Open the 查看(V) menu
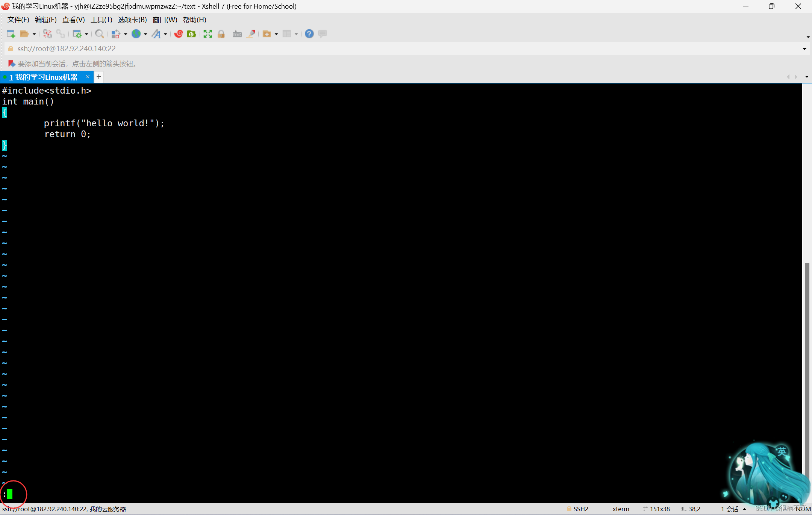Screen dimensions: 812x515 pos(74,20)
